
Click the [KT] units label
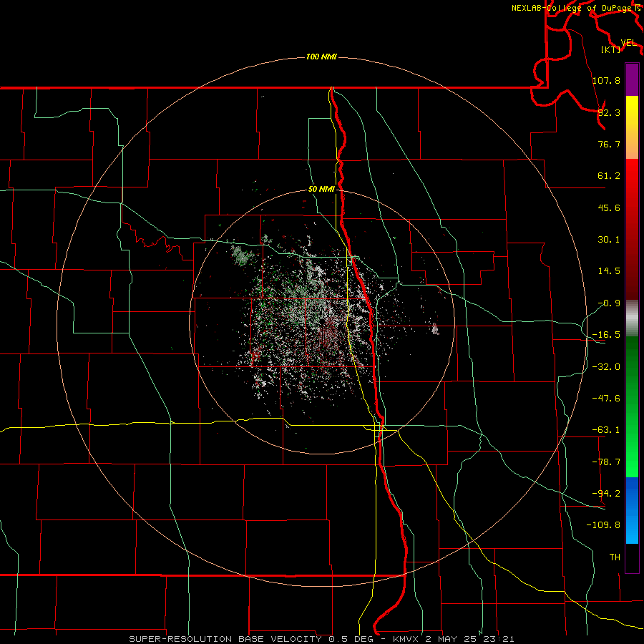tap(610, 49)
